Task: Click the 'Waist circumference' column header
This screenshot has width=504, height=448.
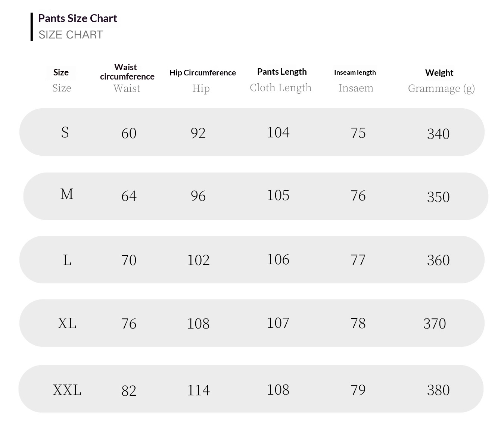Action: (127, 72)
